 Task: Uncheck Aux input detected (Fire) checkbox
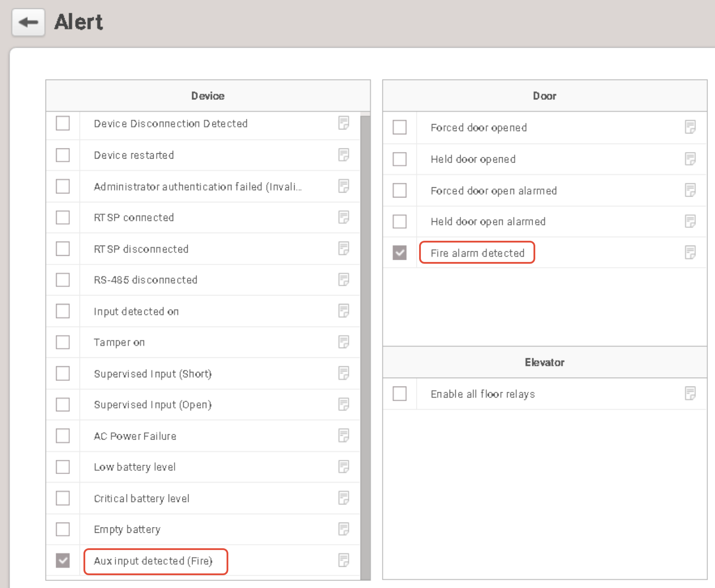[x=63, y=561]
